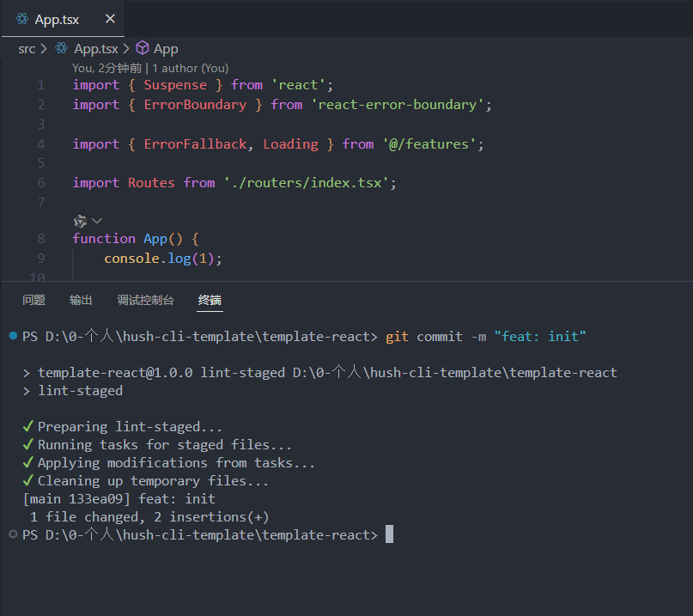Viewport: 693px width, 616px height.
Task: Click the 'ErrorBoundary' import identifier
Action: [195, 105]
